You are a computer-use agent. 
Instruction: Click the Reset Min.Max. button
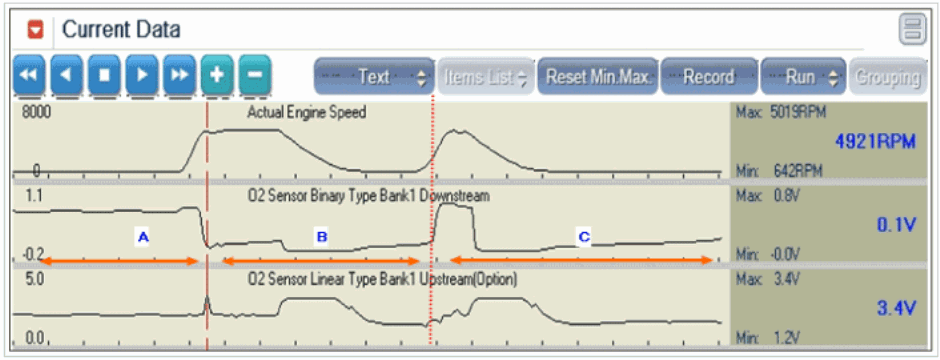(598, 77)
